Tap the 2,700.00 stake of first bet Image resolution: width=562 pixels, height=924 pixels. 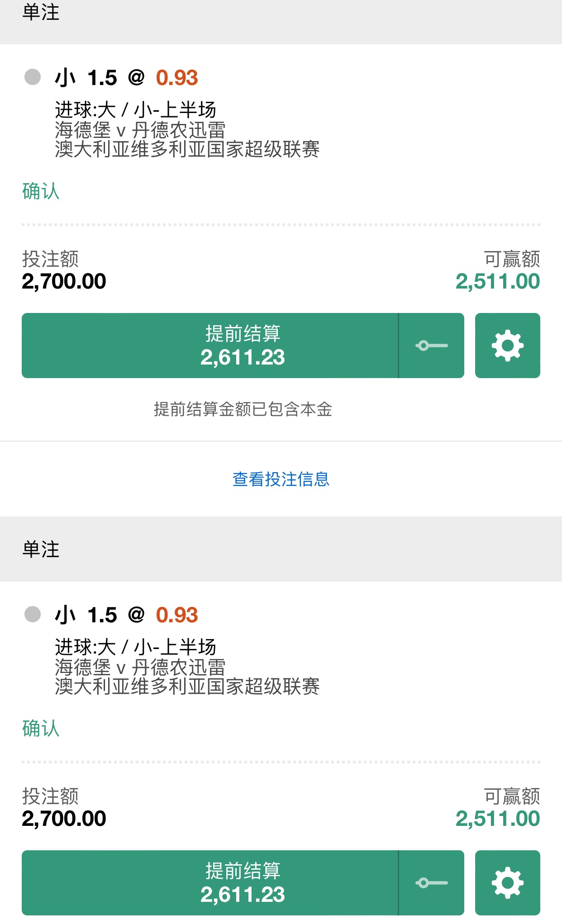64,281
